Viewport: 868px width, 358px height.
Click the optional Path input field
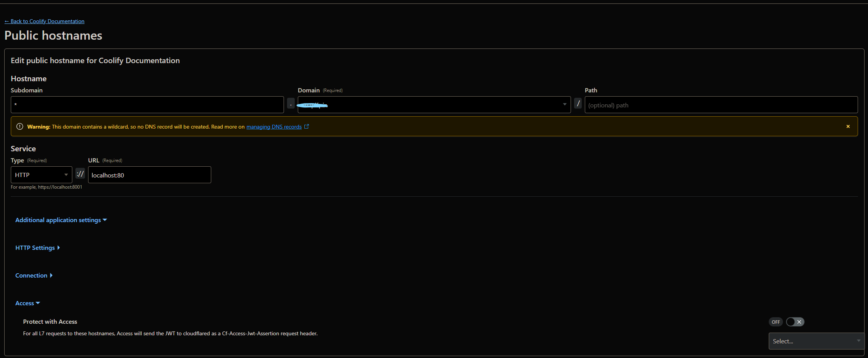(x=721, y=105)
